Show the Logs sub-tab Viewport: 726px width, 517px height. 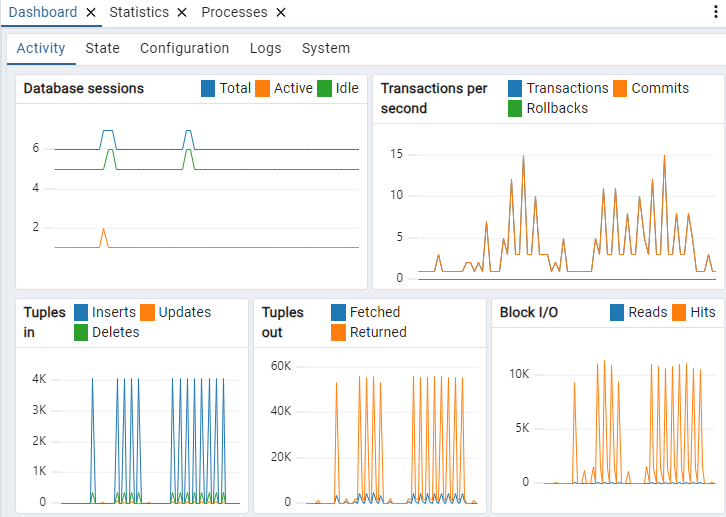pos(265,48)
